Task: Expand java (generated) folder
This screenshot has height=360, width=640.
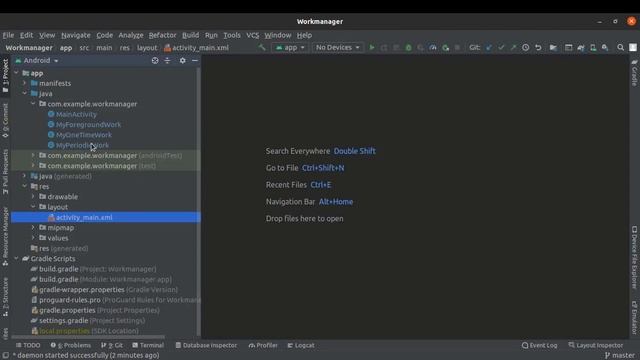Action: [24, 176]
